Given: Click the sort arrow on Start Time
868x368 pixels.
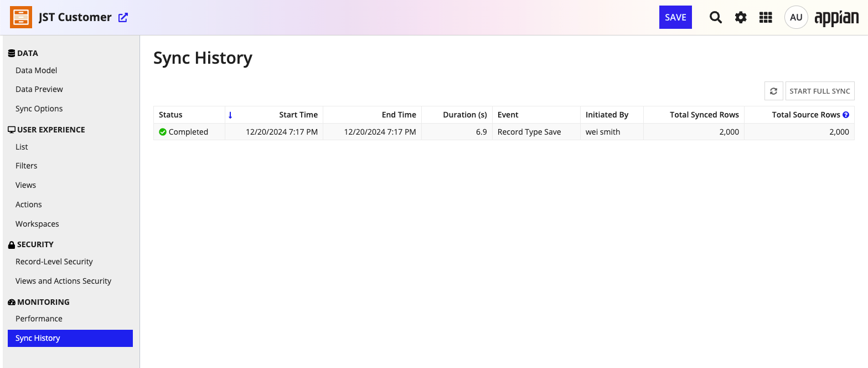Looking at the screenshot, I should 230,115.
